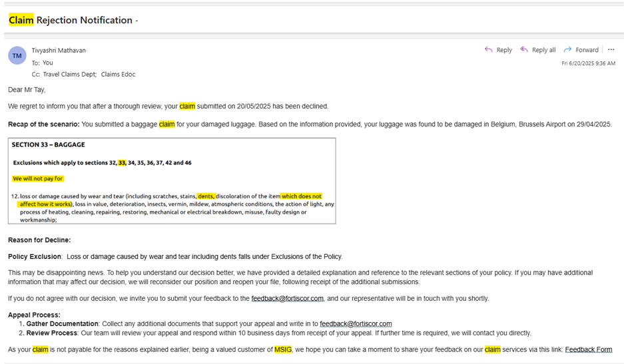Open the more actions ellipsis menu
624x364 pixels.
(611, 50)
